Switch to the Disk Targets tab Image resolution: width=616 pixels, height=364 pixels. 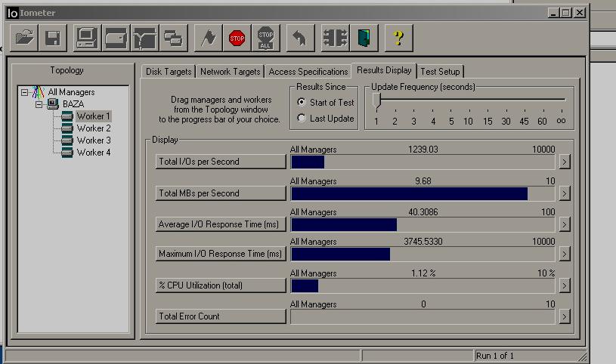tap(168, 72)
